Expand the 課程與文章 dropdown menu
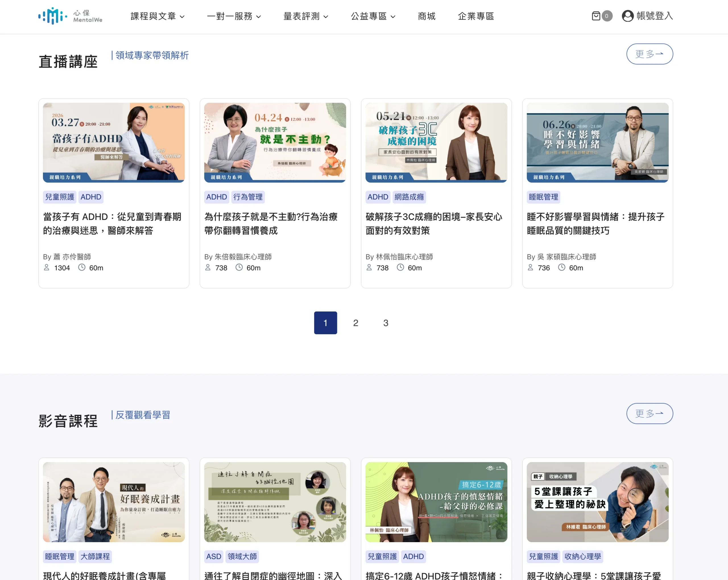Viewport: 728px width, 580px height. coord(157,16)
